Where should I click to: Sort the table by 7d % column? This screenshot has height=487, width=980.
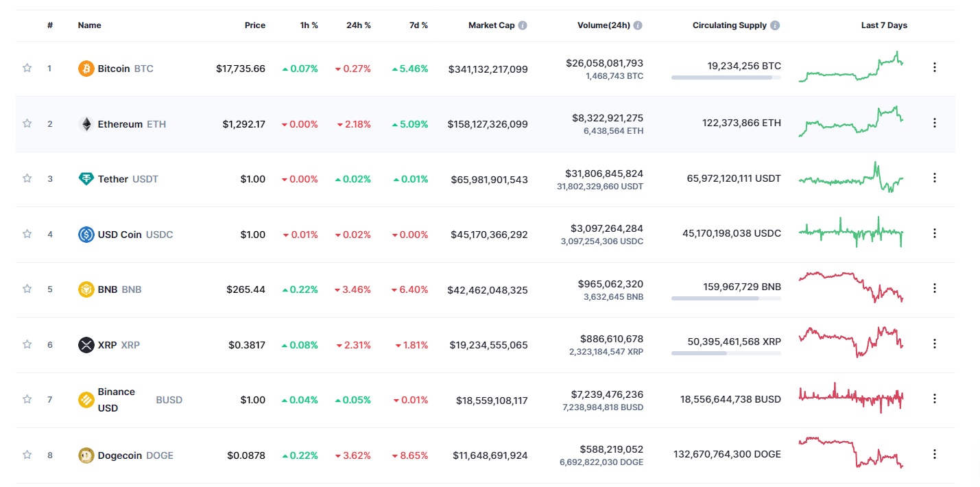[x=418, y=25]
